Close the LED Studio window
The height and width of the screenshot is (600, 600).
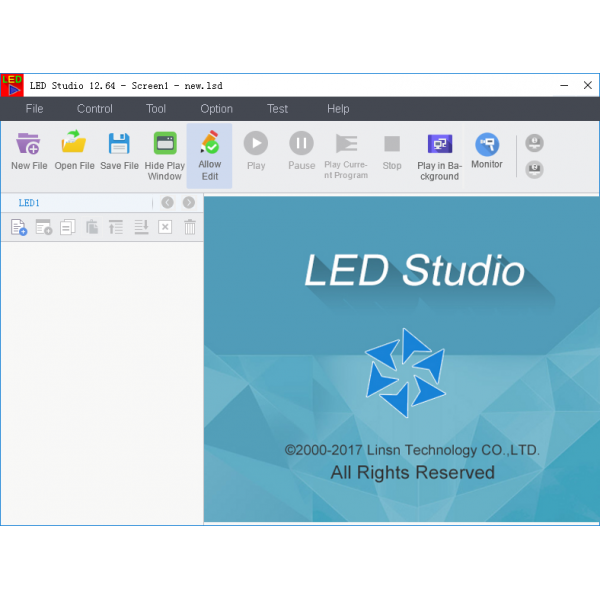tap(588, 85)
